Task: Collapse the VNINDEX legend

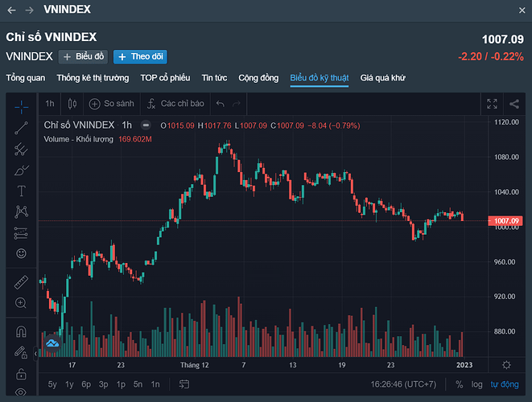Action: pos(146,125)
